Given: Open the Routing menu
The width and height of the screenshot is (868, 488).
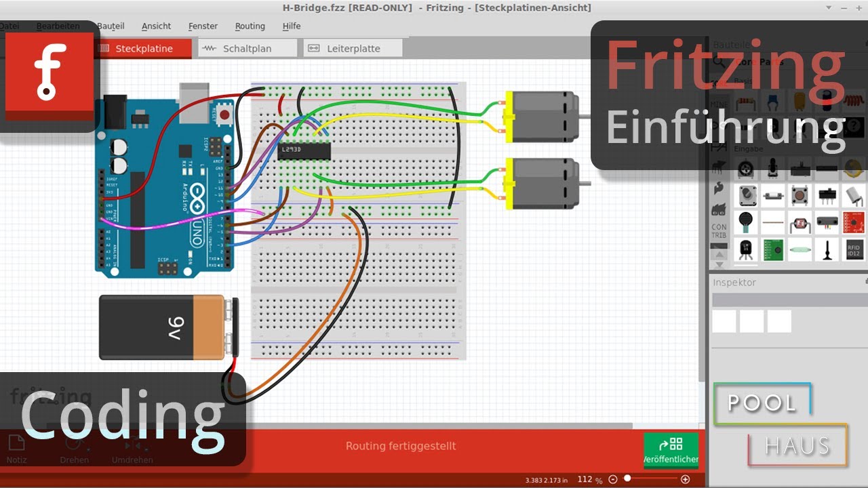Looking at the screenshot, I should 250,26.
